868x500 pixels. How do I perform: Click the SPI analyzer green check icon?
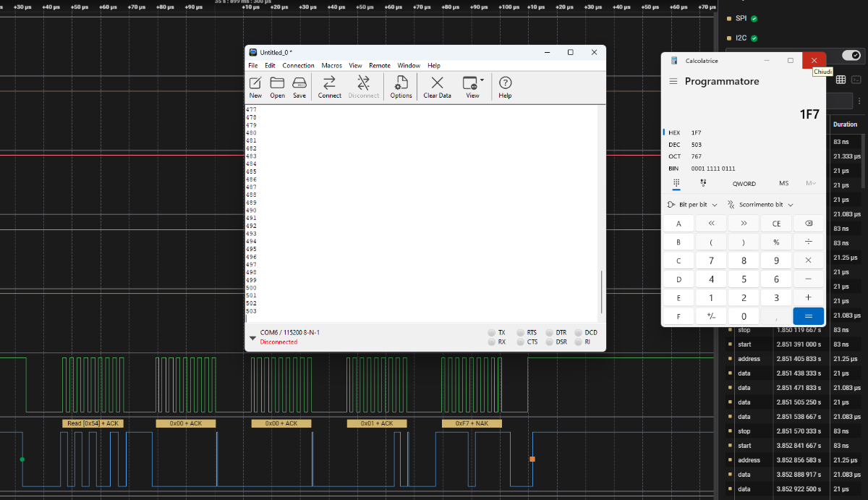[x=754, y=19]
